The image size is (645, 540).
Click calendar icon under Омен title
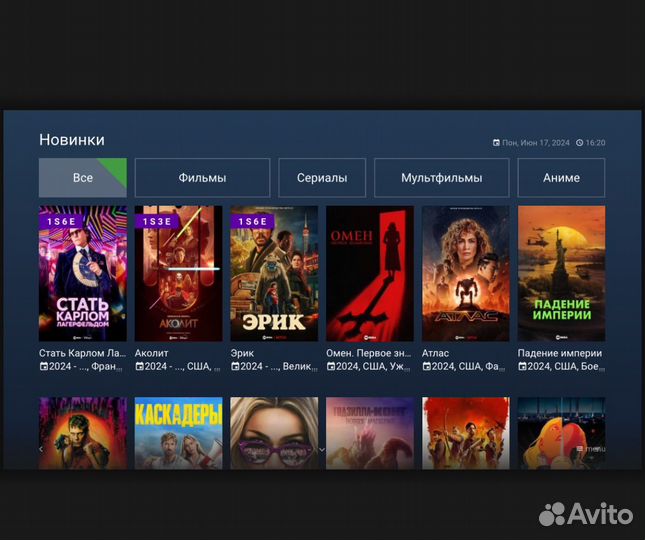point(331,366)
